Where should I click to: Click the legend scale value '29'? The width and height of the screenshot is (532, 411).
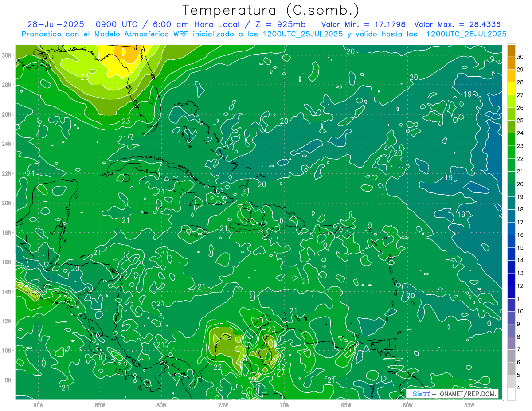tap(521, 70)
